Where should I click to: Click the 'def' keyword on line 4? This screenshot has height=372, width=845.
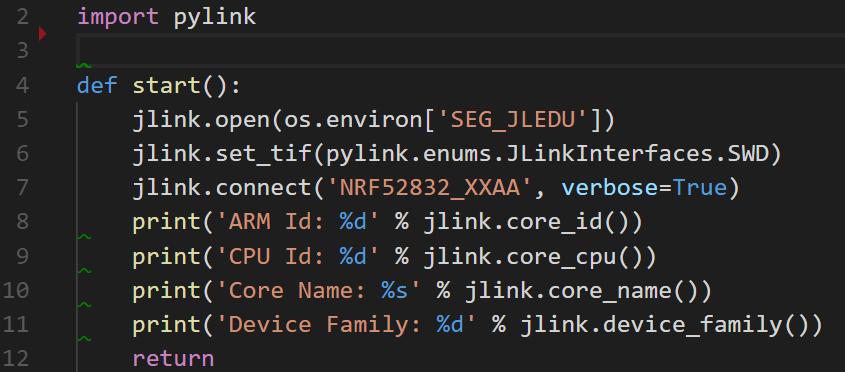point(98,85)
